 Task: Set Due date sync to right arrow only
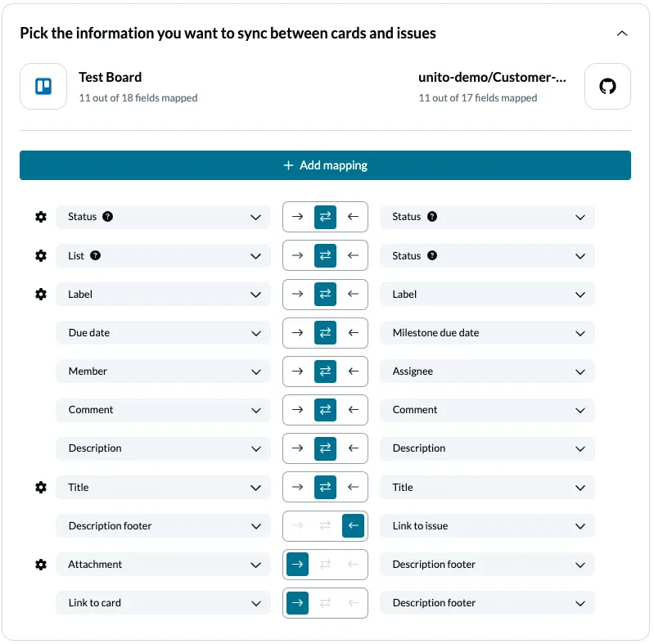297,333
